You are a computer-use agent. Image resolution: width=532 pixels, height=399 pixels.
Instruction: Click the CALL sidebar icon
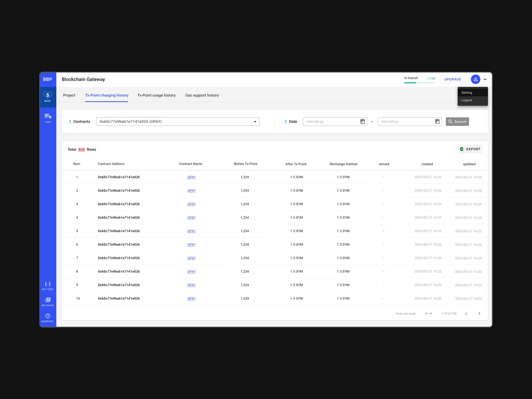[48, 118]
